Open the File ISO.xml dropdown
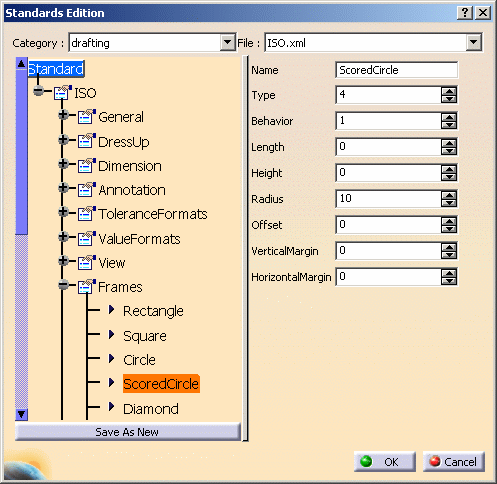 [473, 43]
